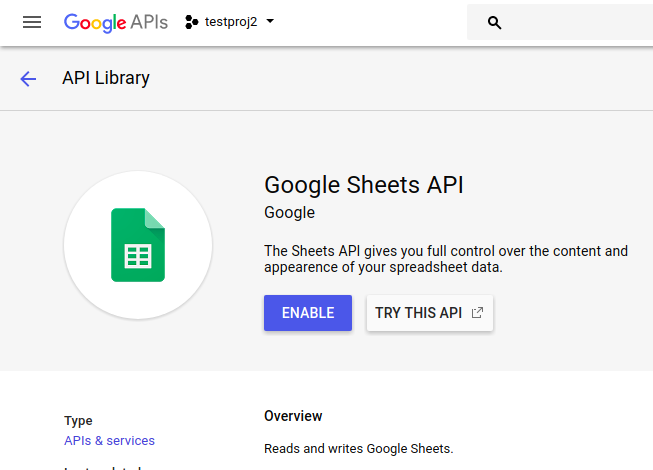Click the Sheets API description paragraph

(x=446, y=259)
